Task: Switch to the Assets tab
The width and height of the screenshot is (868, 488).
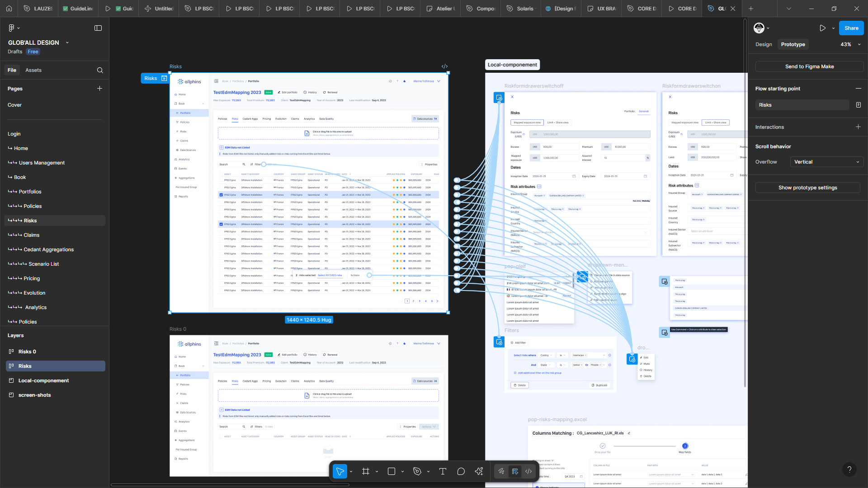Action: (x=33, y=70)
